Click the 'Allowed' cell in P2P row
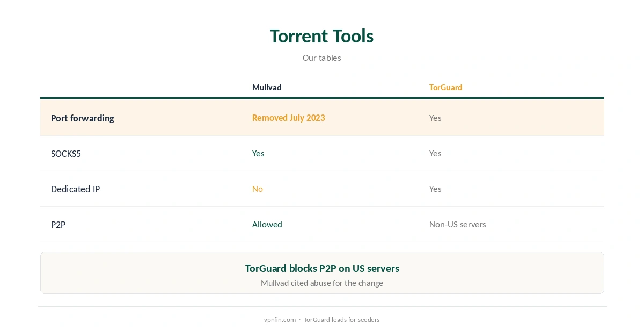This screenshot has width=644, height=330. (x=267, y=224)
